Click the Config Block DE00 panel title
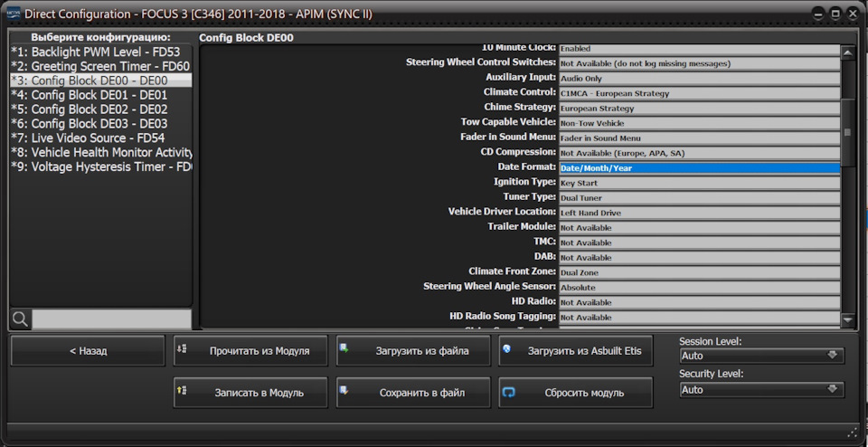Screen dimensions: 868x447 (x=246, y=38)
